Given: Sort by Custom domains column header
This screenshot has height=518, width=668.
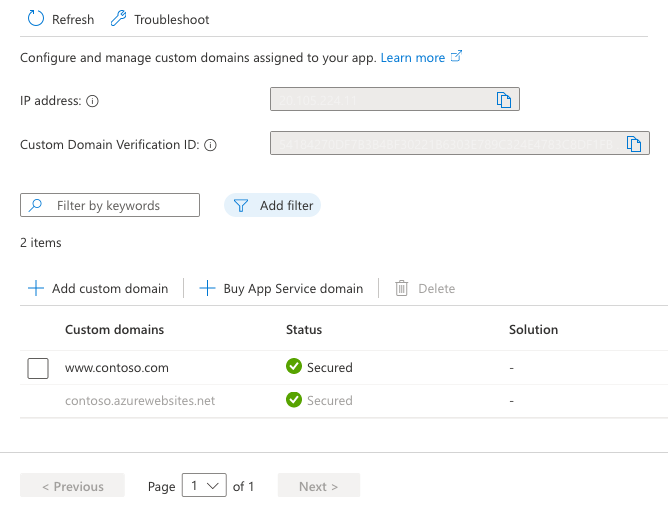Looking at the screenshot, I should click(114, 329).
